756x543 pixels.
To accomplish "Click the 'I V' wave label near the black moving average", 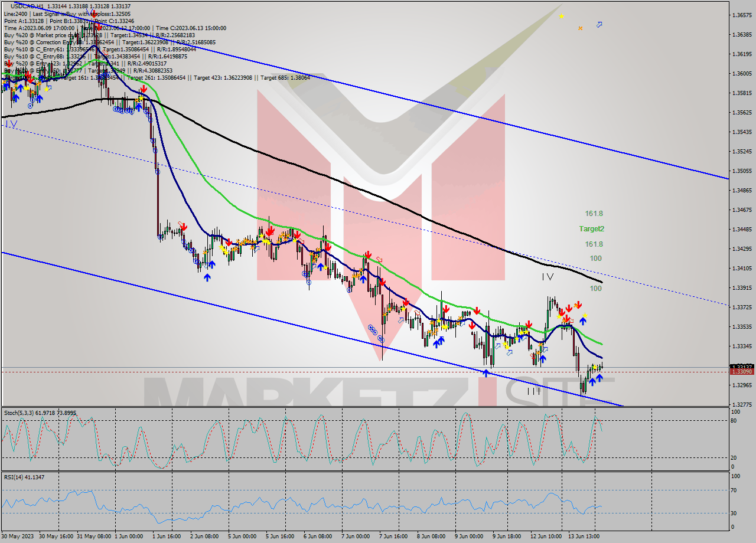I will pos(548,276).
